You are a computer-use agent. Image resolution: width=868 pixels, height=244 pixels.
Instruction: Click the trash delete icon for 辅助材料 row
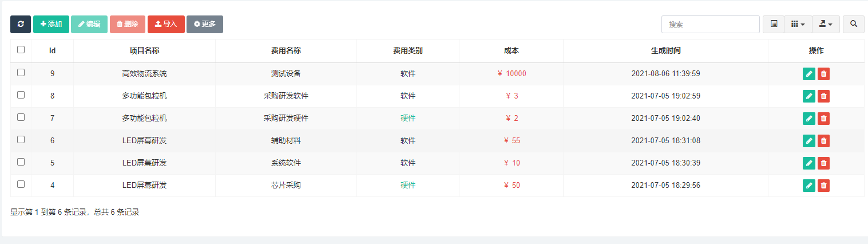tap(823, 141)
